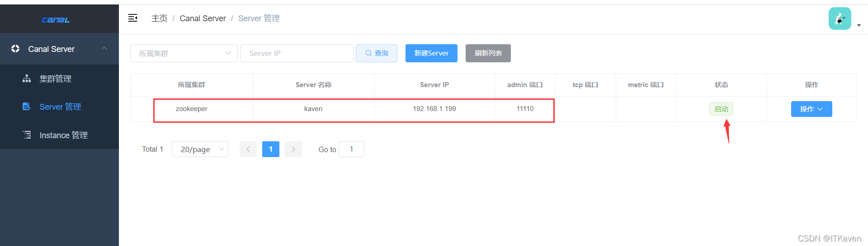Click the cluster management tree icon
The image size is (868, 246).
click(x=27, y=79)
